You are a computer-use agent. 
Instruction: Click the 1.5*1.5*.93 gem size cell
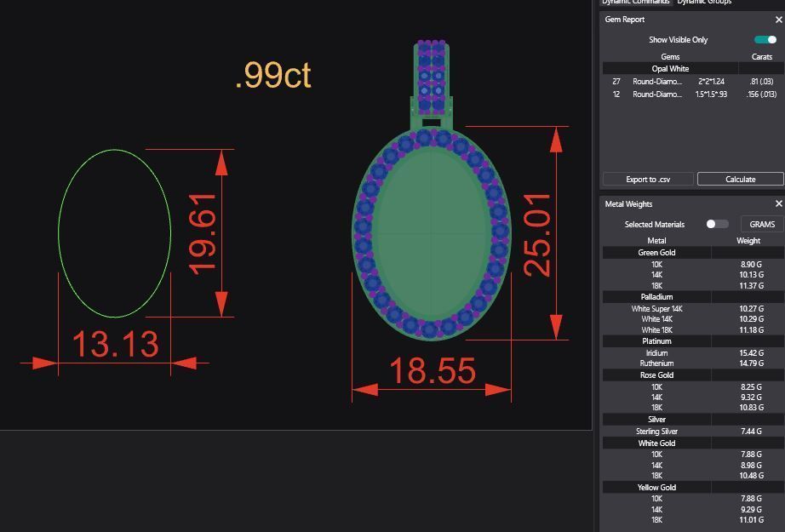click(x=711, y=94)
